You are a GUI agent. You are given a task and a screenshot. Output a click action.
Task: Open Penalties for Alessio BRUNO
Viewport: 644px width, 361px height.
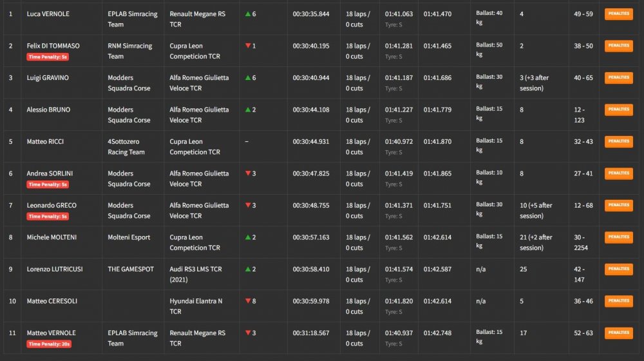click(618, 110)
